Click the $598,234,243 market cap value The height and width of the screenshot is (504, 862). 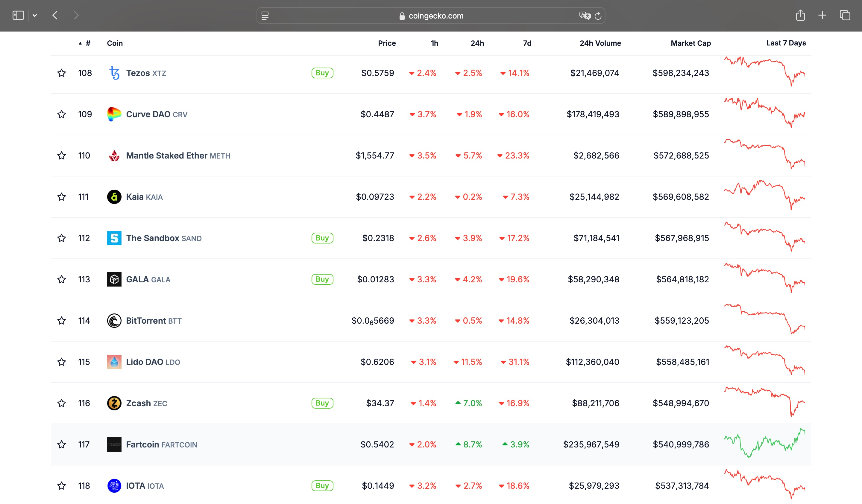tap(681, 73)
